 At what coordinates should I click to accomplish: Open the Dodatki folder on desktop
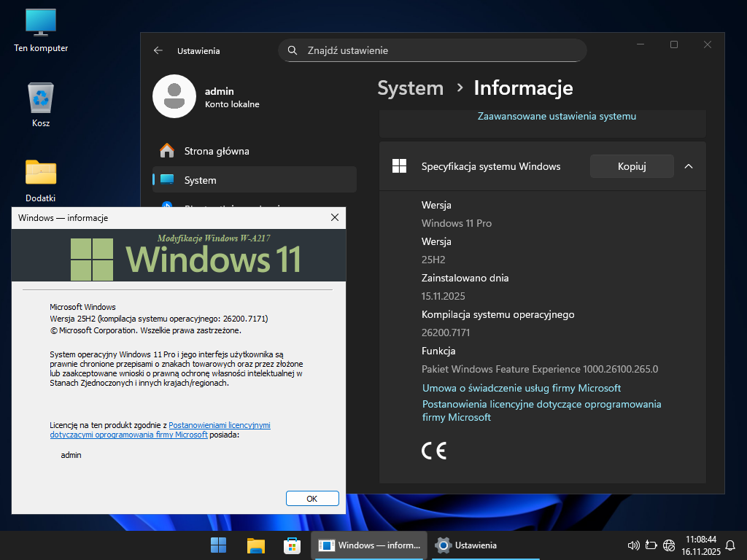(41, 173)
